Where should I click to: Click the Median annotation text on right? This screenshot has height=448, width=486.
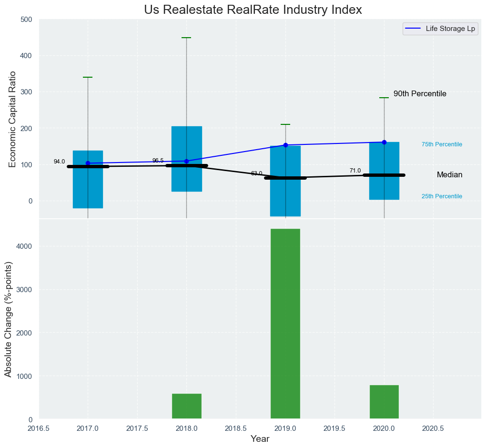coord(449,175)
